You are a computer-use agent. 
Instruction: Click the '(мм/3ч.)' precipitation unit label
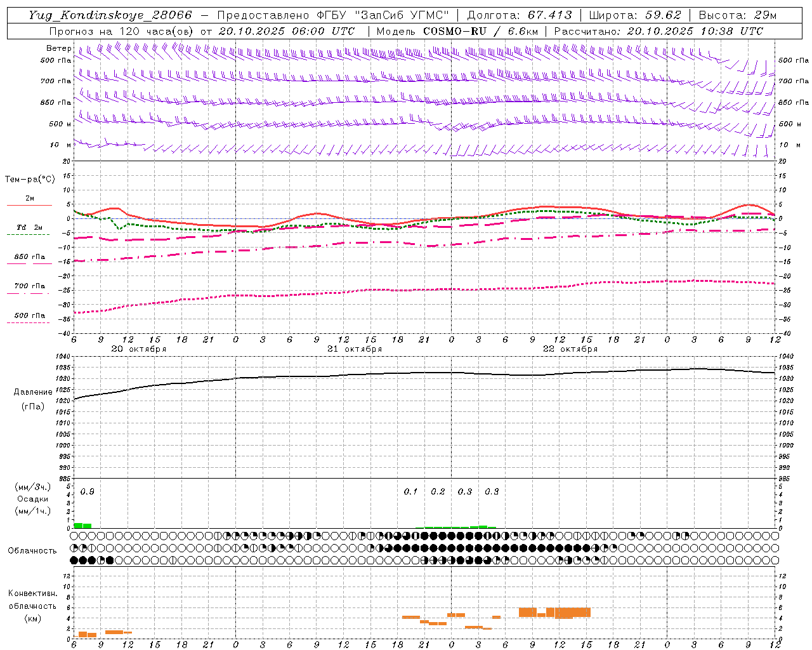click(x=33, y=487)
